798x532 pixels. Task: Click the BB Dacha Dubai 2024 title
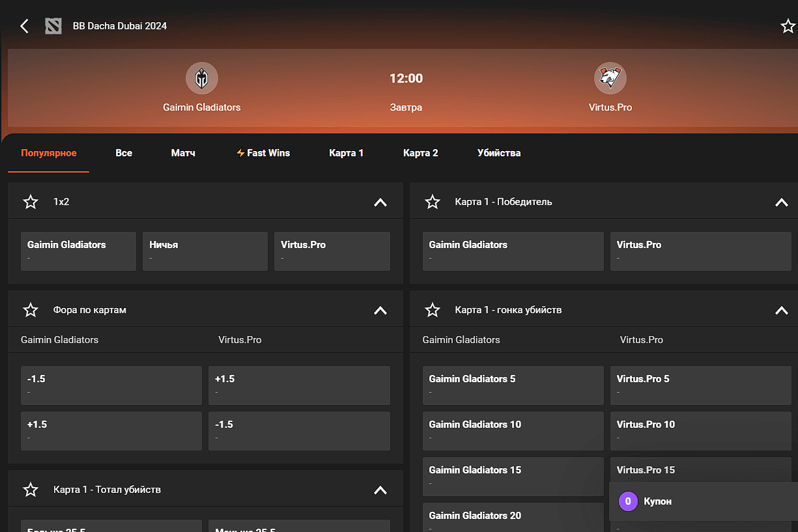coord(120,26)
